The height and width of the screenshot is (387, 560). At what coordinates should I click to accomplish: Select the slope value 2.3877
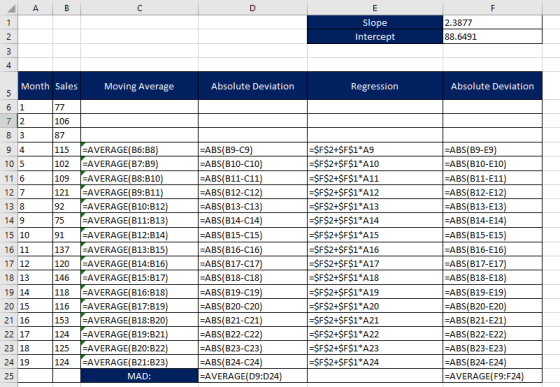click(492, 22)
